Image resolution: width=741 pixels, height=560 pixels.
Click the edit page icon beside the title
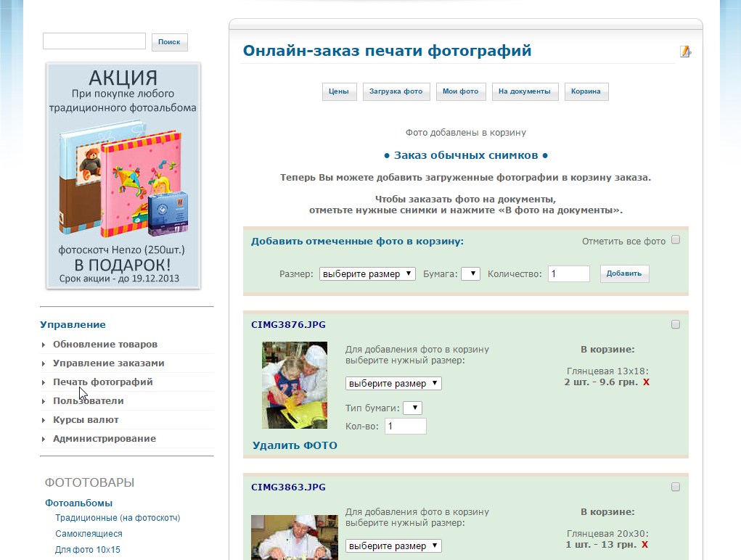[x=684, y=52]
